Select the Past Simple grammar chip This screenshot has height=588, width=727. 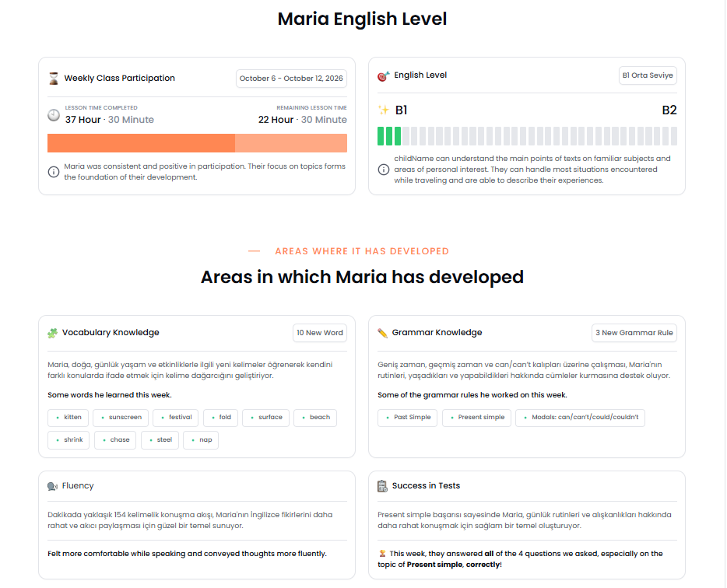408,418
